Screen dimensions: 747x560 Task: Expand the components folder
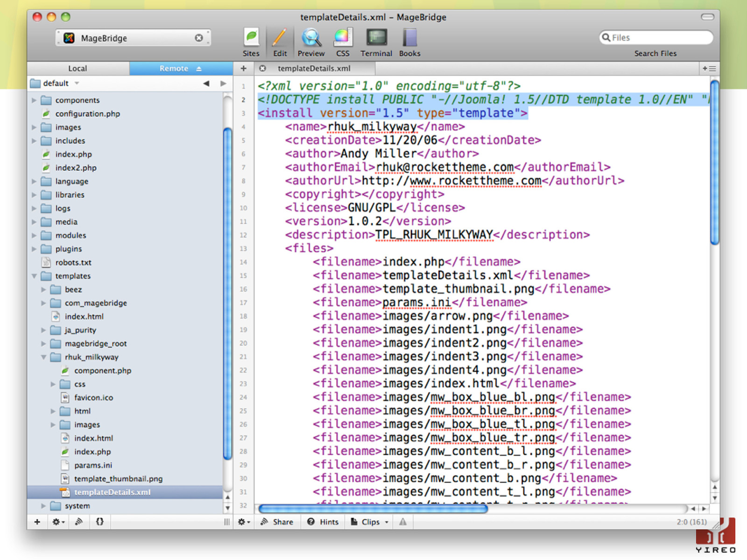34,100
